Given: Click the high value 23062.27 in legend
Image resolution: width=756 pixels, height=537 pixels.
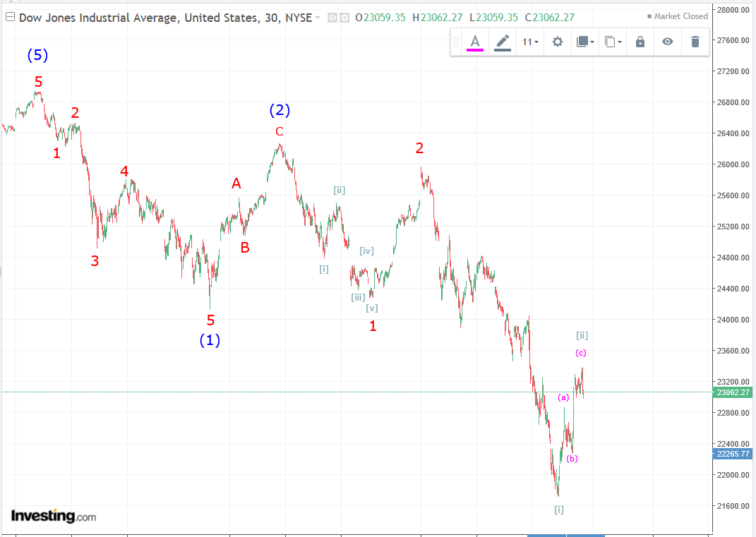Looking at the screenshot, I should coord(441,18).
